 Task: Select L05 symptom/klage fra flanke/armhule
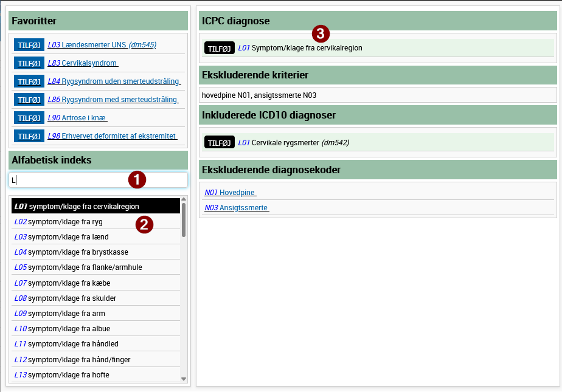pos(78,267)
